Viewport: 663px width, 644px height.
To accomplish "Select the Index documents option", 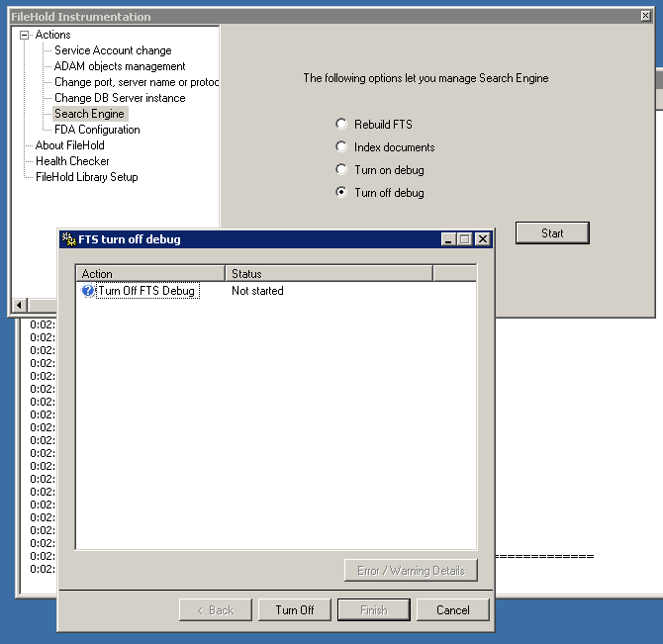I will pos(341,146).
